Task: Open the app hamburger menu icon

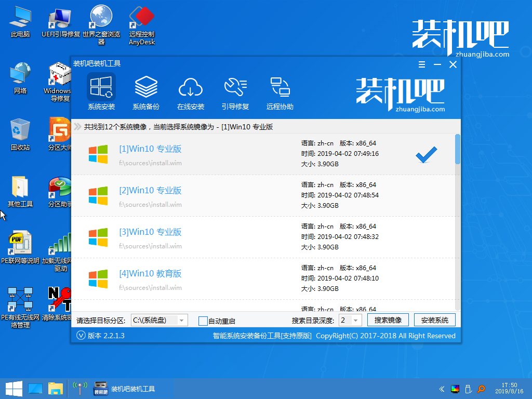Action: pyautogui.click(x=422, y=64)
